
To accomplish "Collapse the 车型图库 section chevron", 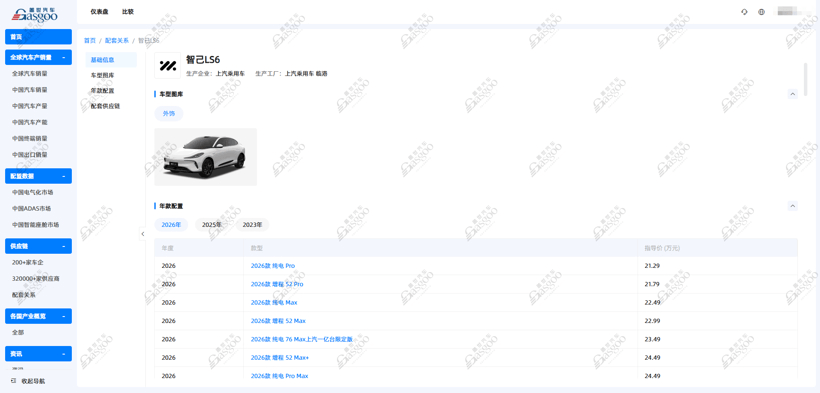I will (793, 94).
